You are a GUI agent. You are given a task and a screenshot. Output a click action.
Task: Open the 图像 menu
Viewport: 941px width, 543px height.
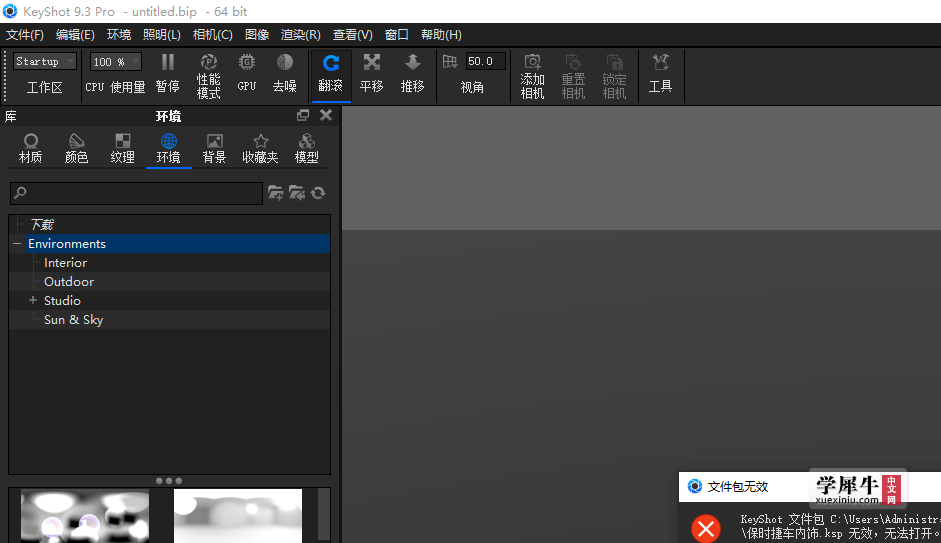coord(257,35)
